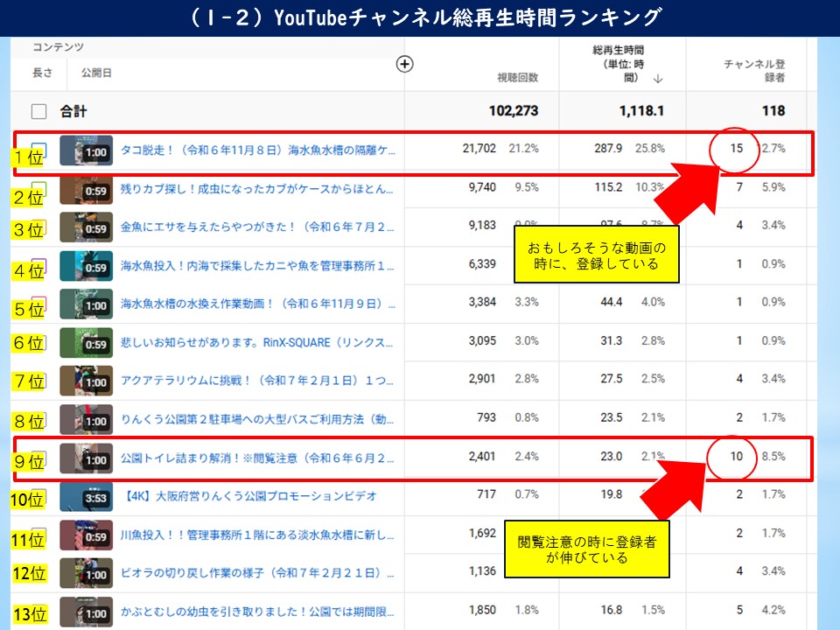This screenshot has width=840, height=630.
Task: Open the 【4K】大阪府営りんくう公園プロモーションビデオ link
Action: [251, 496]
